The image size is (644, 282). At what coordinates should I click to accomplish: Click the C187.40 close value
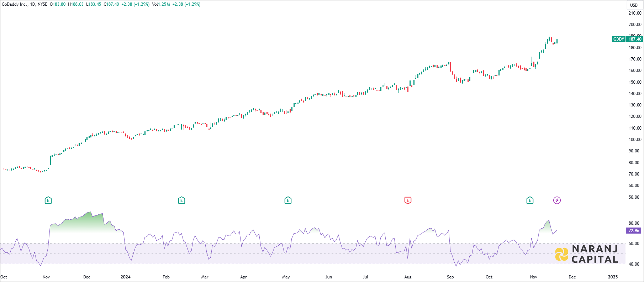[111, 4]
